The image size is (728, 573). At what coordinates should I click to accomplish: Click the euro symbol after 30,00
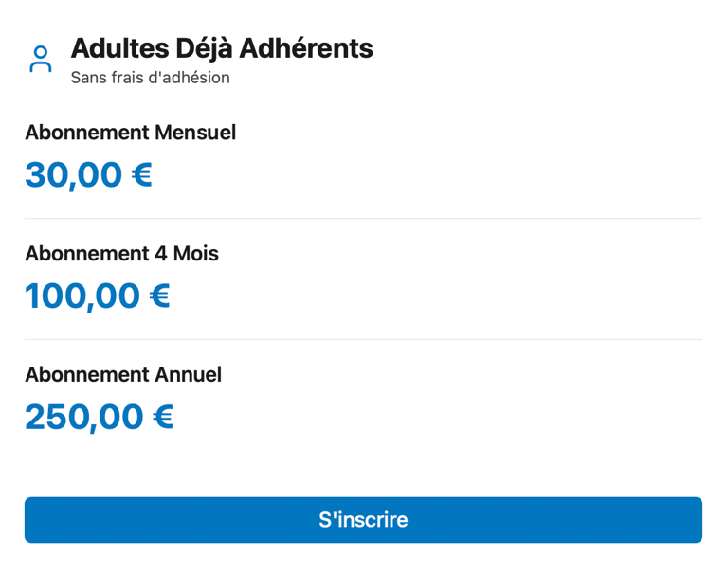click(142, 175)
